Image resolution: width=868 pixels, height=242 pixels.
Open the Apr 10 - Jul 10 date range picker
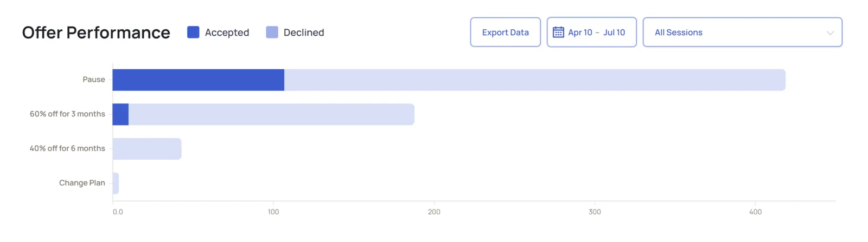[x=591, y=32]
